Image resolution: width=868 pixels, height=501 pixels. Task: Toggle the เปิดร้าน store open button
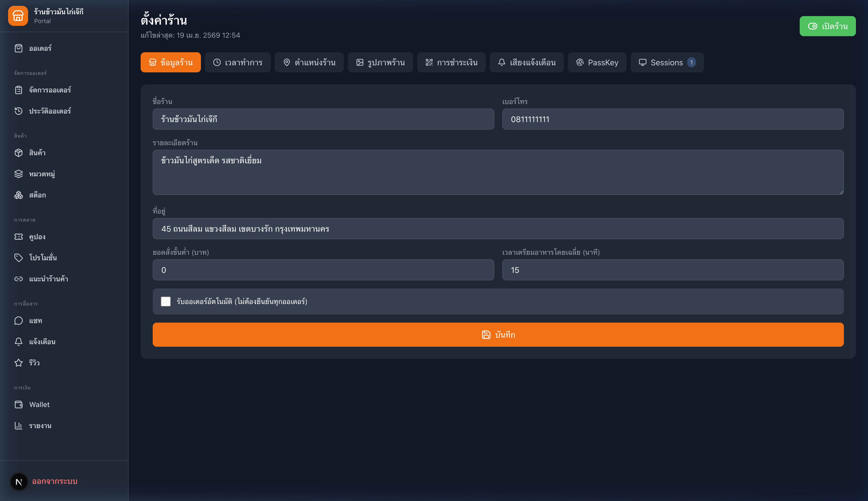827,26
